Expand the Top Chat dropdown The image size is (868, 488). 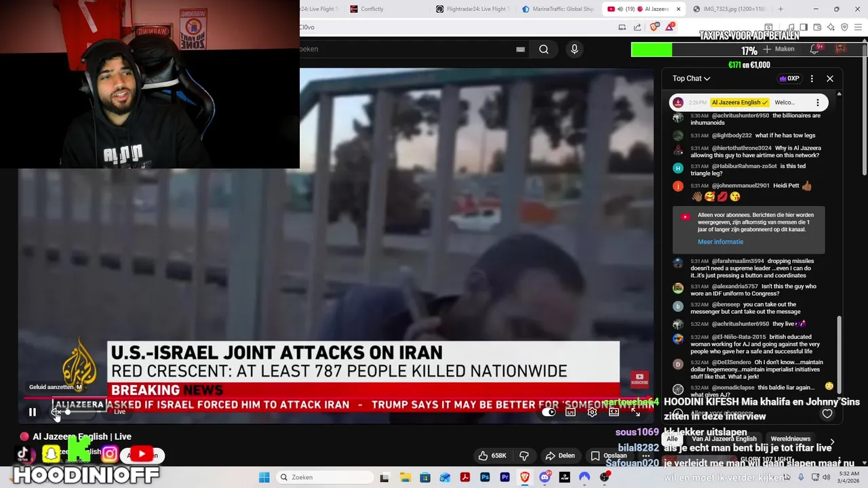691,79
